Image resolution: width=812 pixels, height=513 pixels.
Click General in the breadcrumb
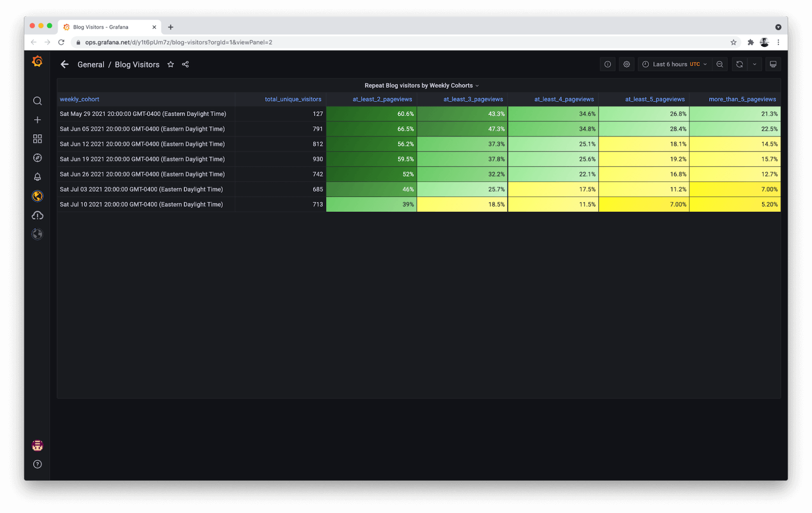91,64
